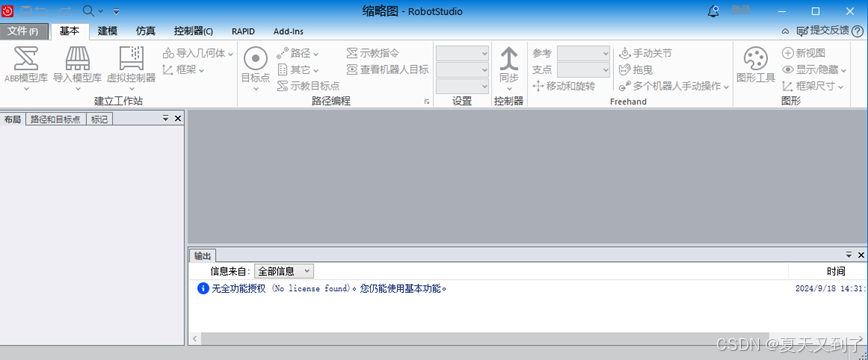The height and width of the screenshot is (360, 868).
Task: Click 查看机器人目标 view robot target
Action: [x=388, y=70]
